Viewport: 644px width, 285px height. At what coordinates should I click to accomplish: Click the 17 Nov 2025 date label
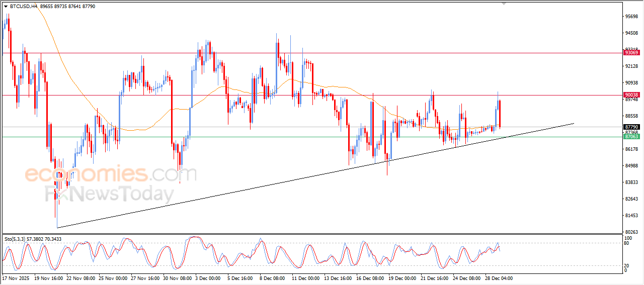pos(16,278)
